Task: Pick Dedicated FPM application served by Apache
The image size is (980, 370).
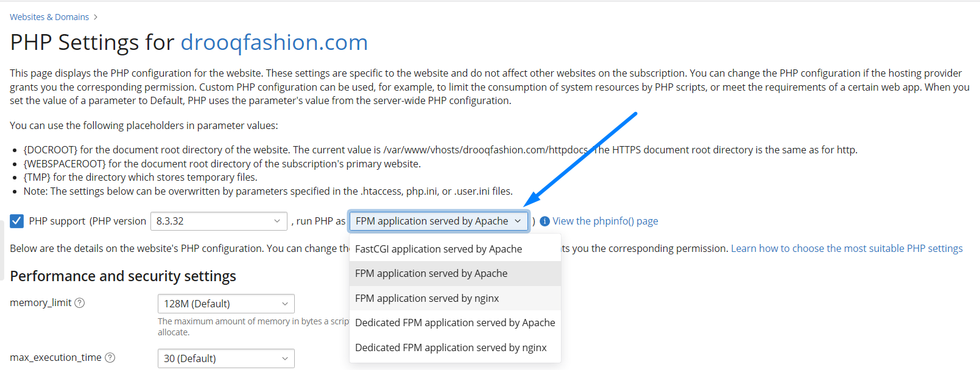Action: coord(455,323)
